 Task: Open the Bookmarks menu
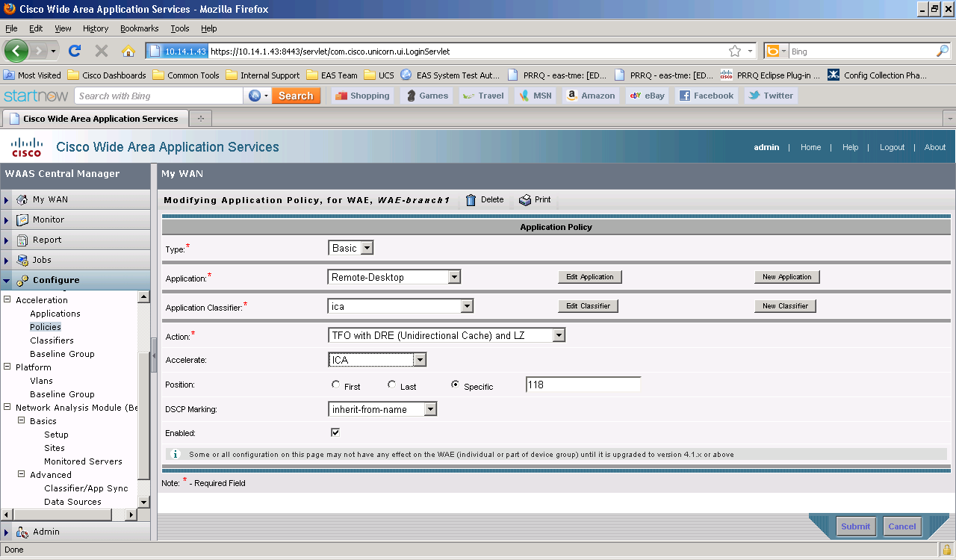click(x=140, y=28)
